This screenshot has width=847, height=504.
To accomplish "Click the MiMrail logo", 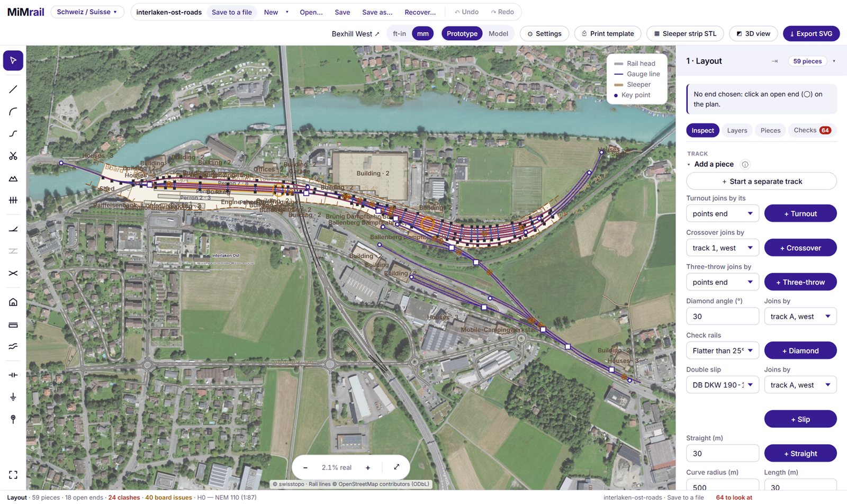I will [x=25, y=12].
